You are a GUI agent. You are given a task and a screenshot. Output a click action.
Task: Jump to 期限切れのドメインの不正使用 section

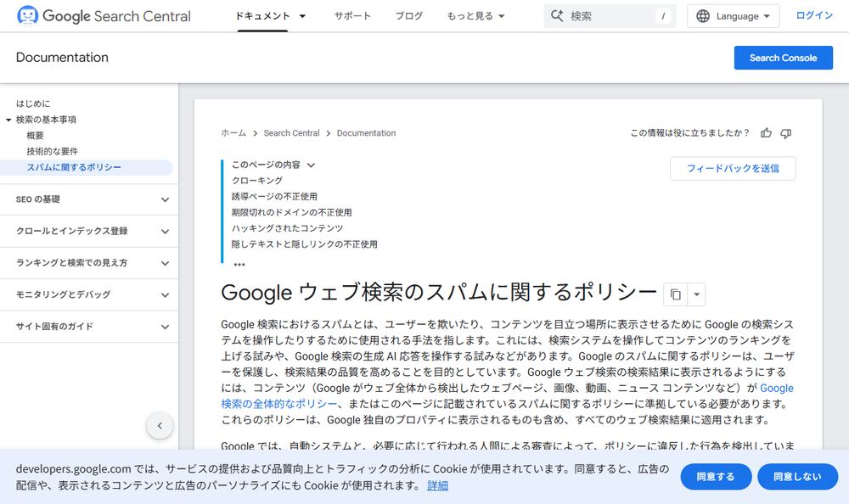pos(292,212)
